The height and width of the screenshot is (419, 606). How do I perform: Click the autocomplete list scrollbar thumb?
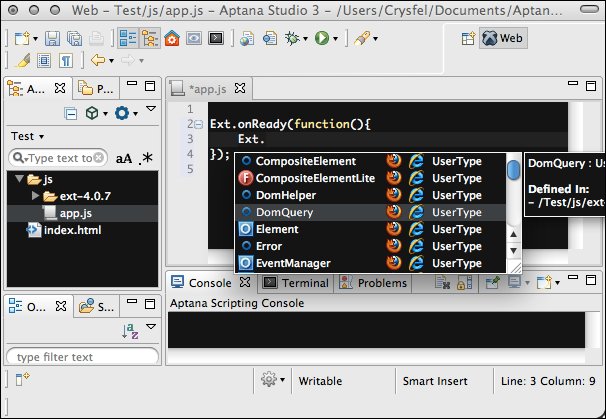point(513,170)
